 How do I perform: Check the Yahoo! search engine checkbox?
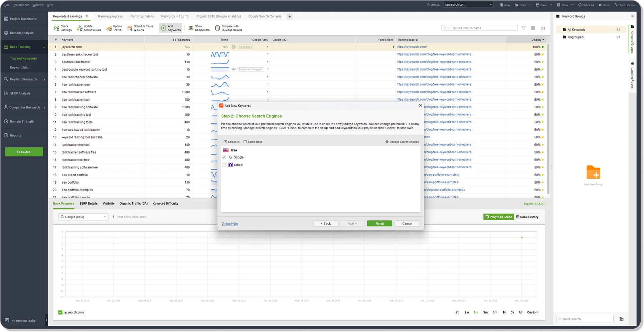tap(224, 165)
